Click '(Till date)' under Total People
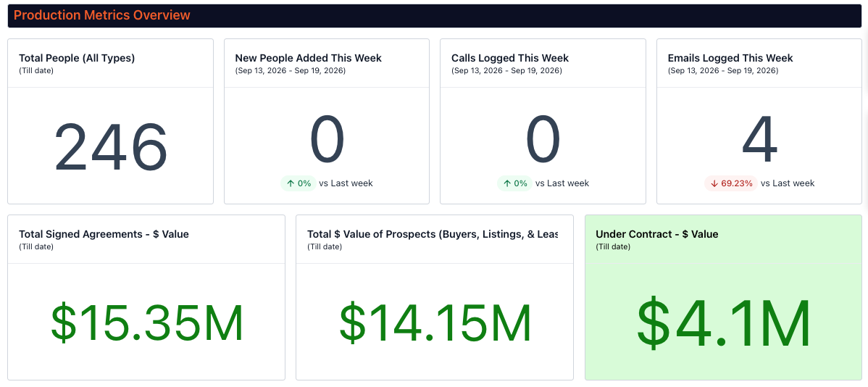868x387 pixels. pyautogui.click(x=36, y=71)
